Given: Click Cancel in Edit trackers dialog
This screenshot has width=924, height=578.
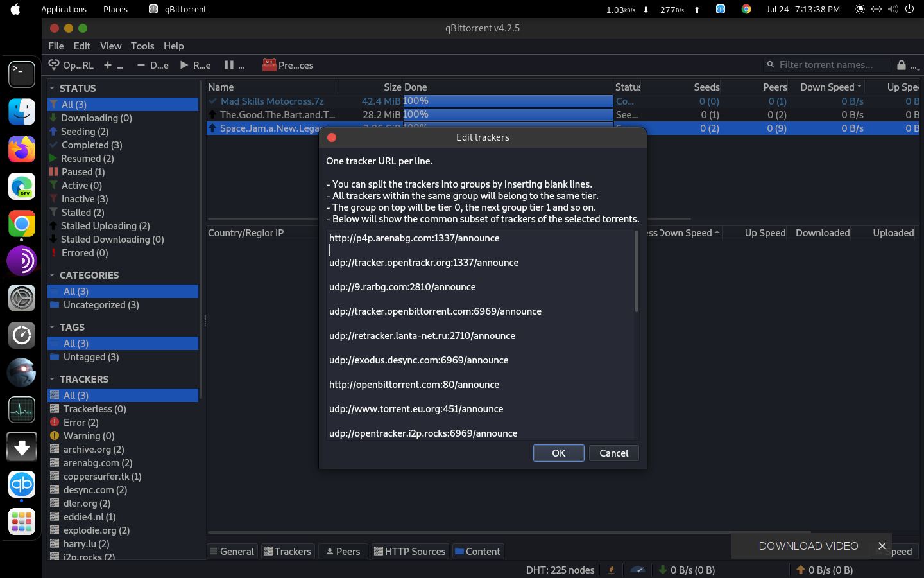Looking at the screenshot, I should (x=613, y=453).
